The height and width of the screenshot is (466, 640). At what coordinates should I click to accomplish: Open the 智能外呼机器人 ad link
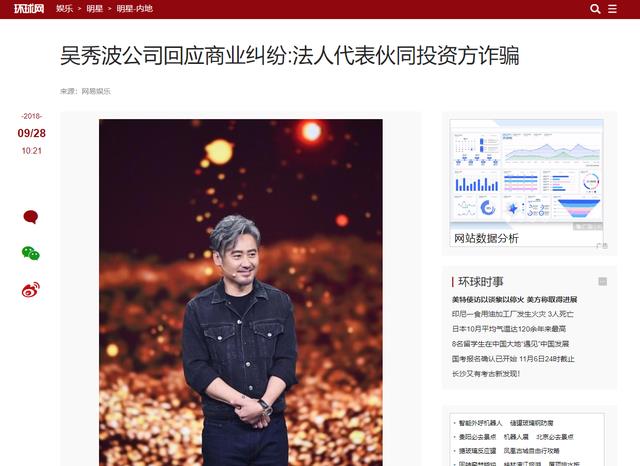point(480,423)
